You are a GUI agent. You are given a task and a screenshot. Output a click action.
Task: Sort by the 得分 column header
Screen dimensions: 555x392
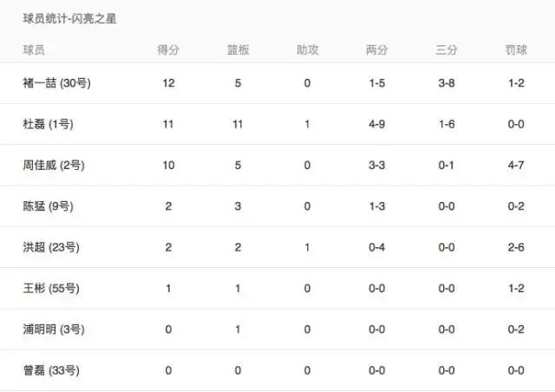[x=168, y=50]
